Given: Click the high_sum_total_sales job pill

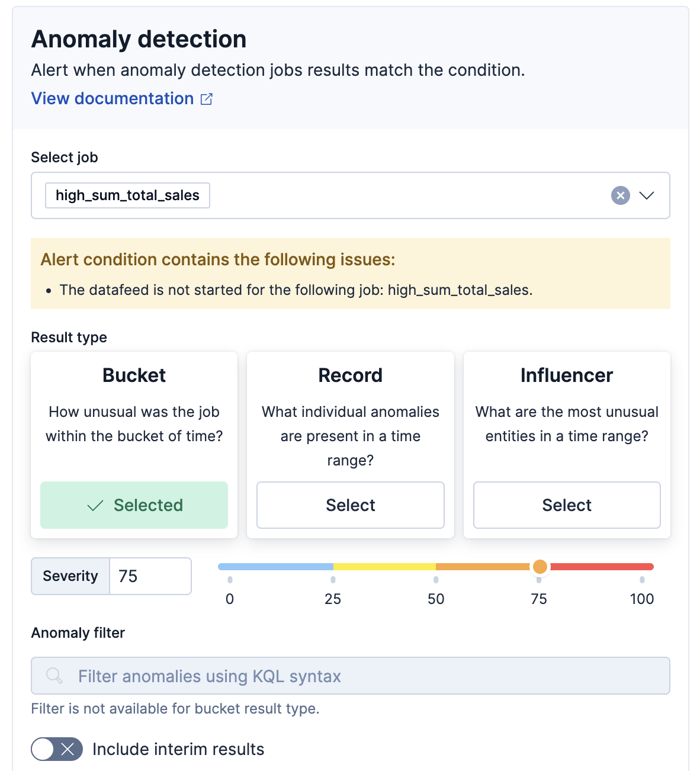Looking at the screenshot, I should (127, 195).
